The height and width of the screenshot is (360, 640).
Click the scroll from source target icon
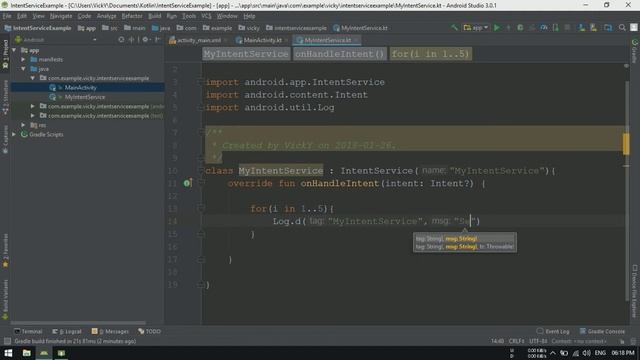(x=121, y=40)
